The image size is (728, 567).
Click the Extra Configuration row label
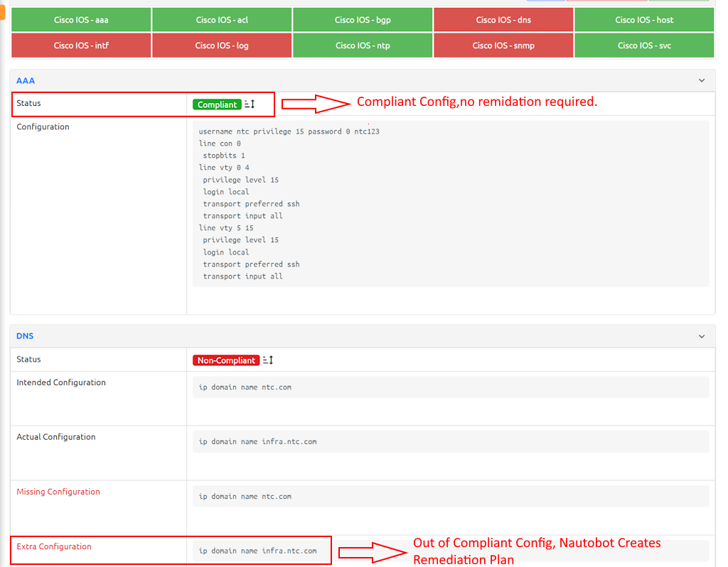tap(54, 546)
